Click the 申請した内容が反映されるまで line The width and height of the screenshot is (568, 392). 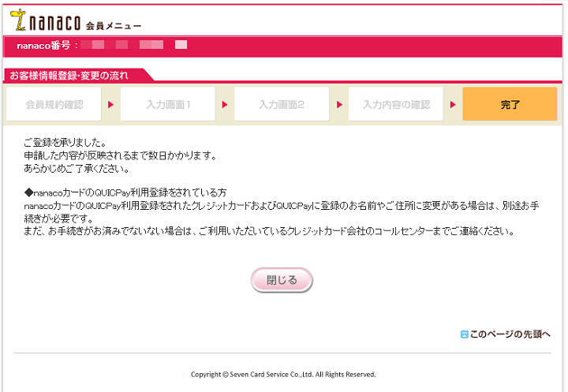(120, 155)
